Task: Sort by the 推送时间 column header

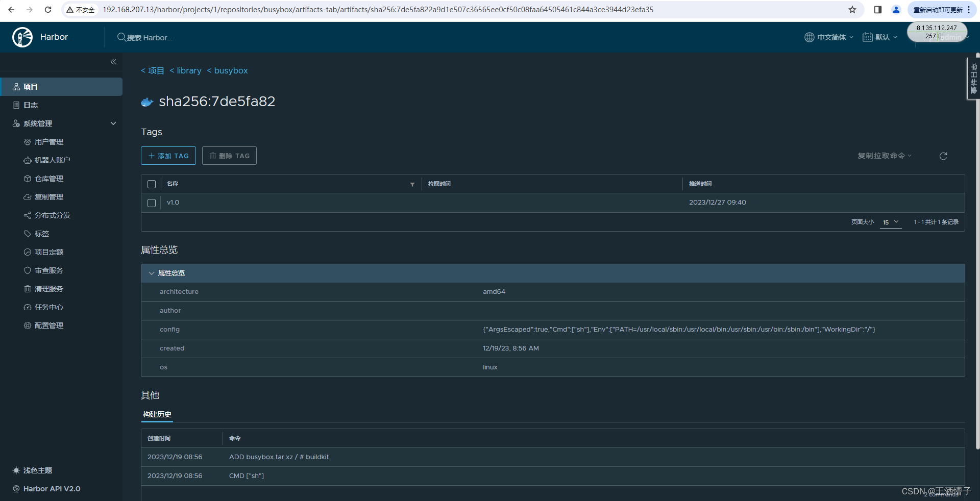Action: pyautogui.click(x=700, y=184)
